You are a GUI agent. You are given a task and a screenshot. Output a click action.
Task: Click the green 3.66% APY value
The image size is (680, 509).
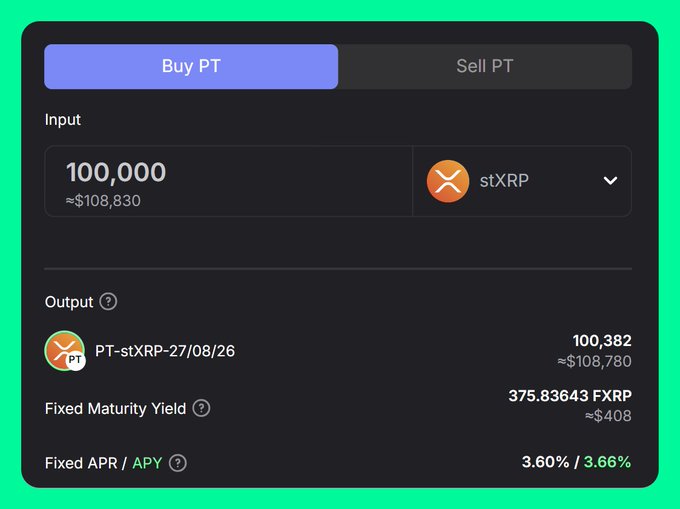tap(607, 462)
